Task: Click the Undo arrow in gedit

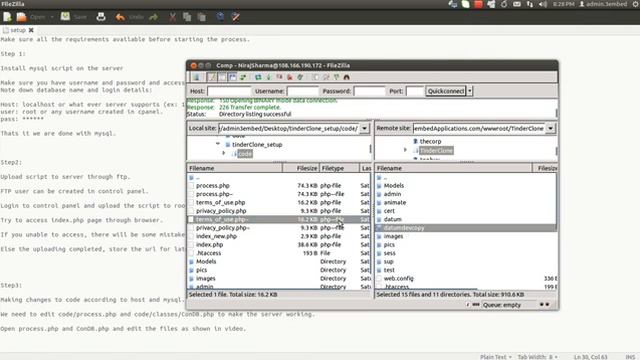Action: click(x=120, y=17)
